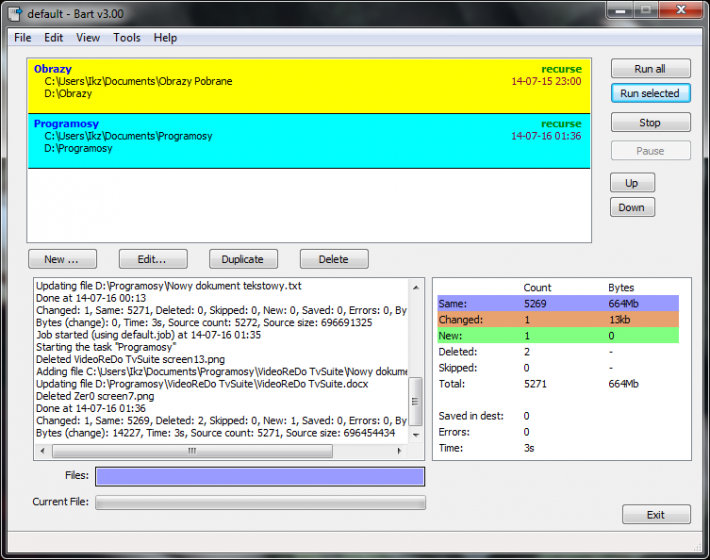This screenshot has height=560, width=710.
Task: Click the Total: count 5271
Action: [535, 384]
